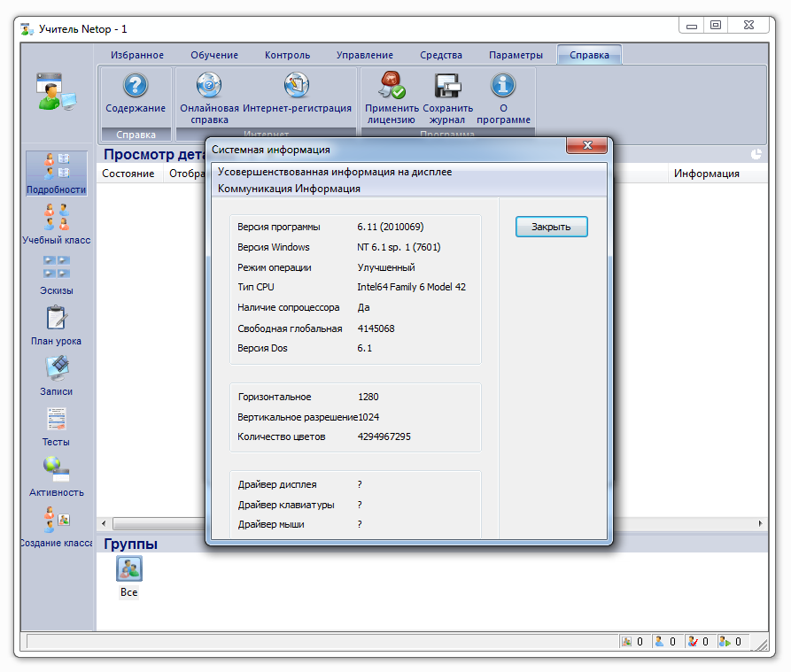Maximize the Учитель Netop window
Screen dimensions: 791x672
pyautogui.click(x=716, y=25)
